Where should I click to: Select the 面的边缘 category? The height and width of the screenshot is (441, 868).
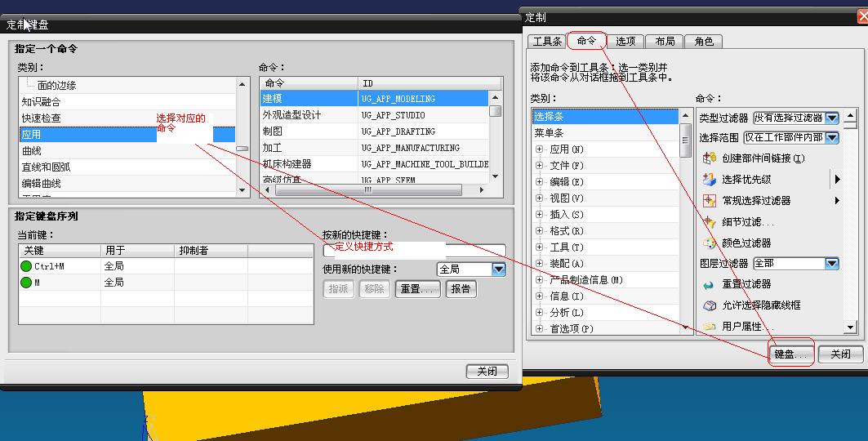[127, 86]
